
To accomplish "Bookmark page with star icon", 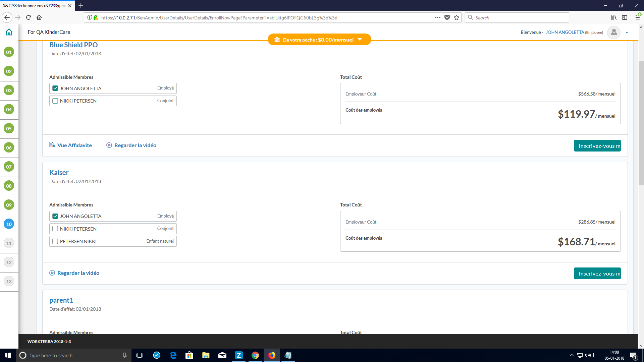I will [x=457, y=18].
